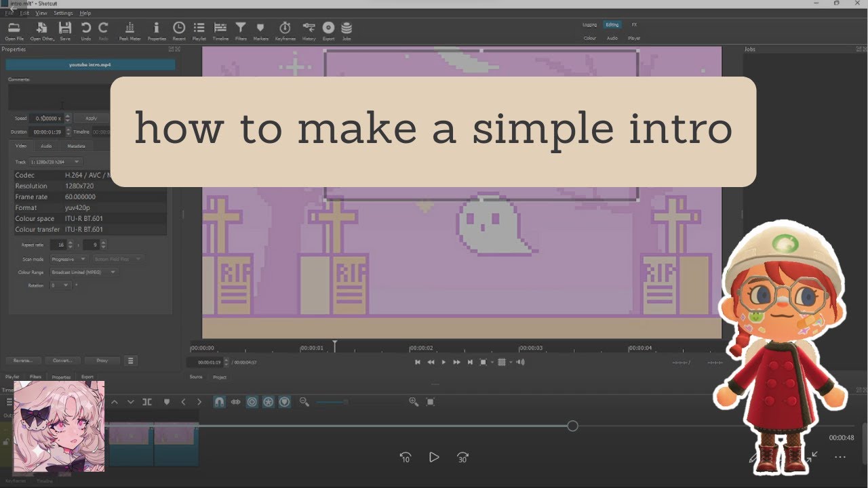Click the Convert... button
Viewport: 868px width, 488px height.
coord(63,361)
